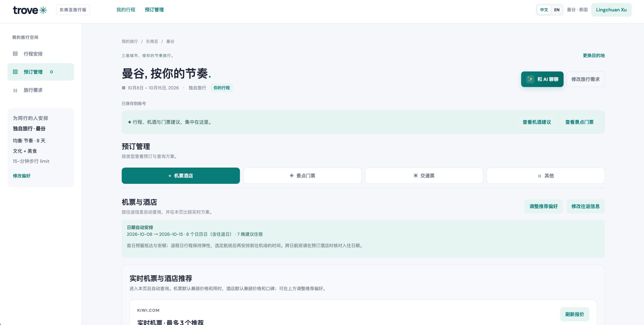Click the 文化 + 美食 line
Viewport: 644px width, 325px height.
pyautogui.click(x=25, y=151)
